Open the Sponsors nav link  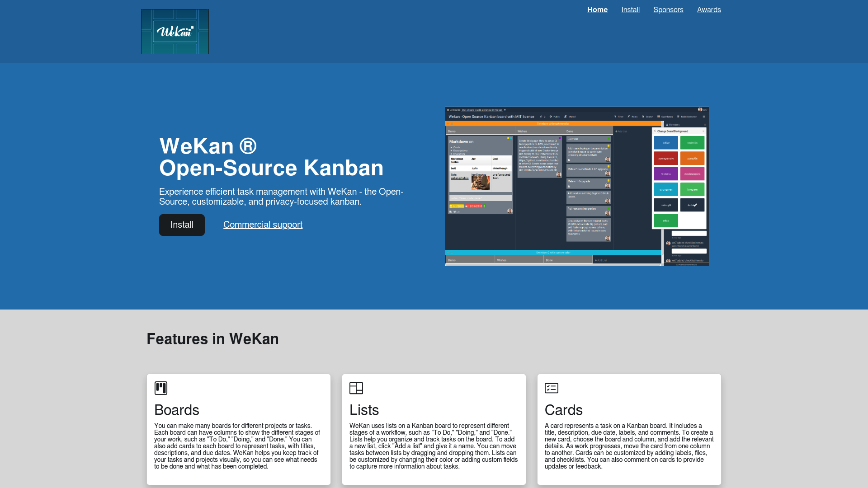click(668, 10)
